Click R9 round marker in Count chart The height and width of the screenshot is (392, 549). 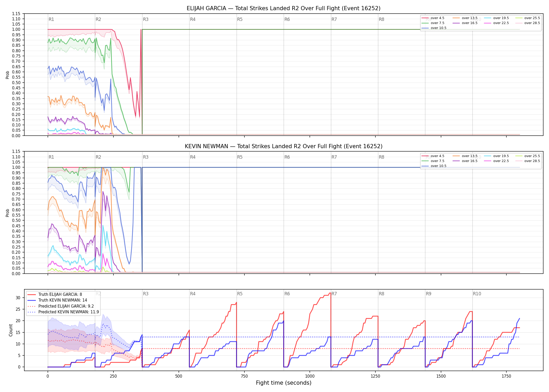pyautogui.click(x=428, y=294)
